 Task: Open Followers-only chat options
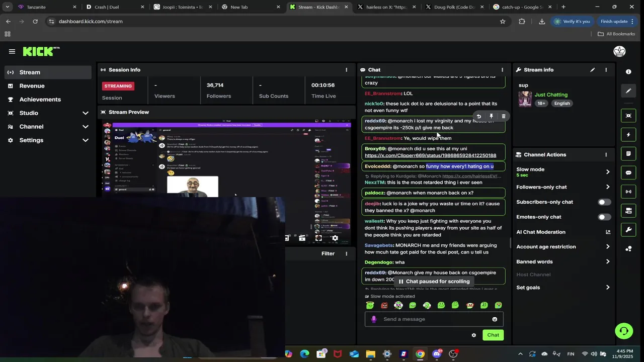point(563,187)
